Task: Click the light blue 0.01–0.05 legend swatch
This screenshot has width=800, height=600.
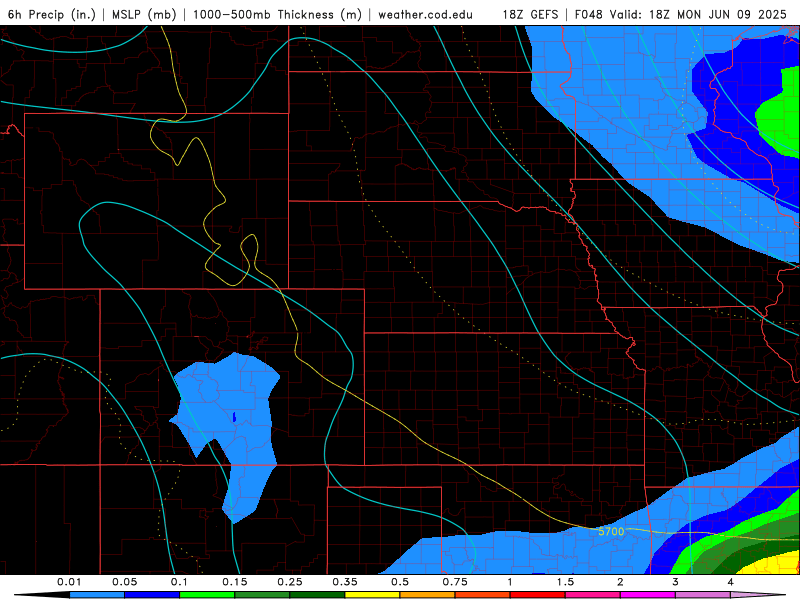Action: click(97, 595)
